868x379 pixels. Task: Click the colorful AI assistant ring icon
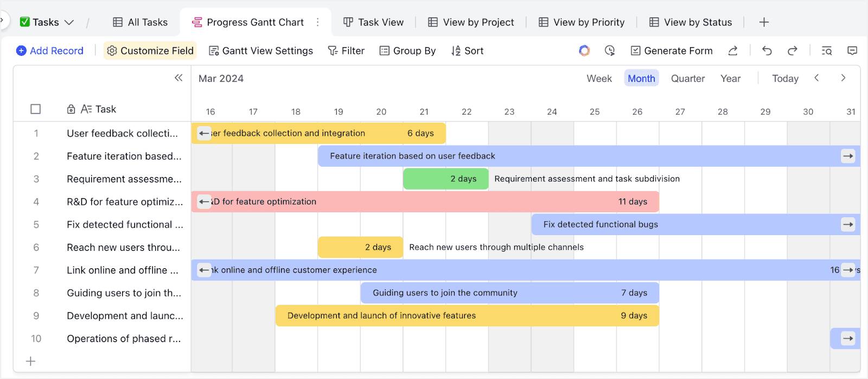tap(584, 50)
